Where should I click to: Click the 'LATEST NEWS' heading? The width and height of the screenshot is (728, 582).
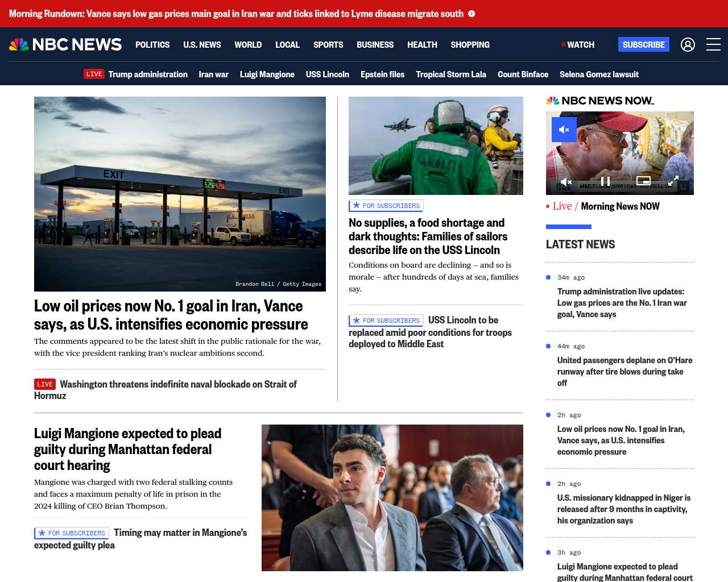tap(580, 244)
